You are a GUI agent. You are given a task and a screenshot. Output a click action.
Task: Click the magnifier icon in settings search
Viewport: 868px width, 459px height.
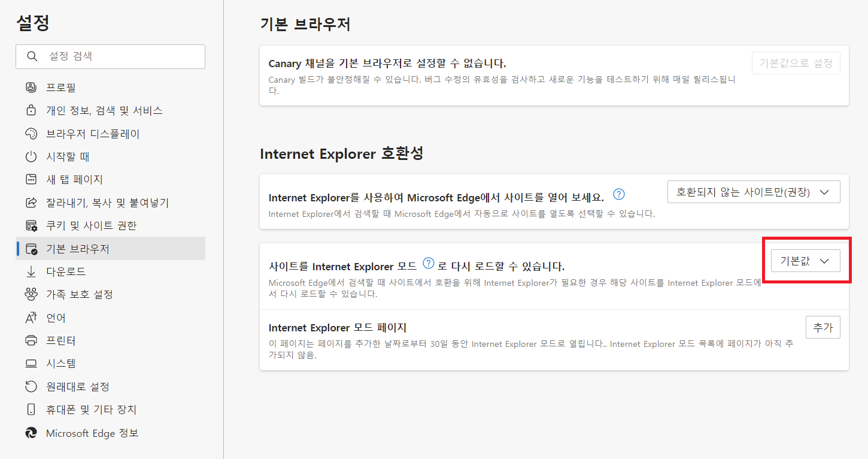point(32,56)
